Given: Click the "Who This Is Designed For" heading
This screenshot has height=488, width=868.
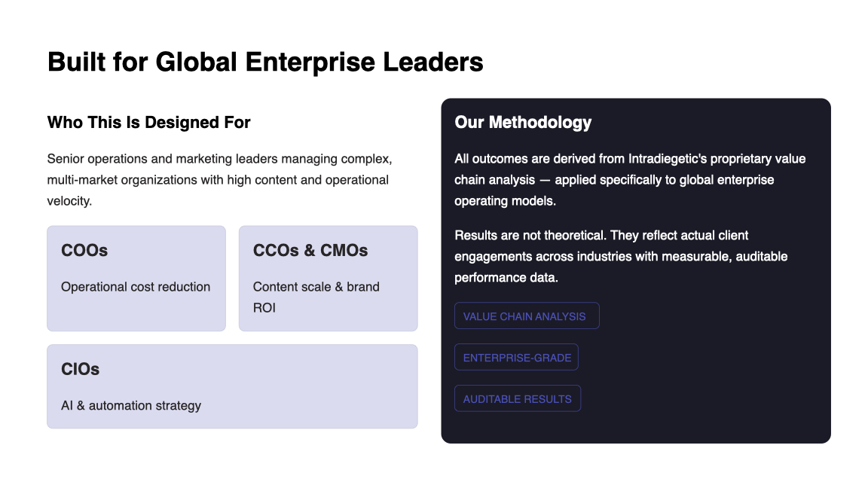Looking at the screenshot, I should (x=148, y=122).
